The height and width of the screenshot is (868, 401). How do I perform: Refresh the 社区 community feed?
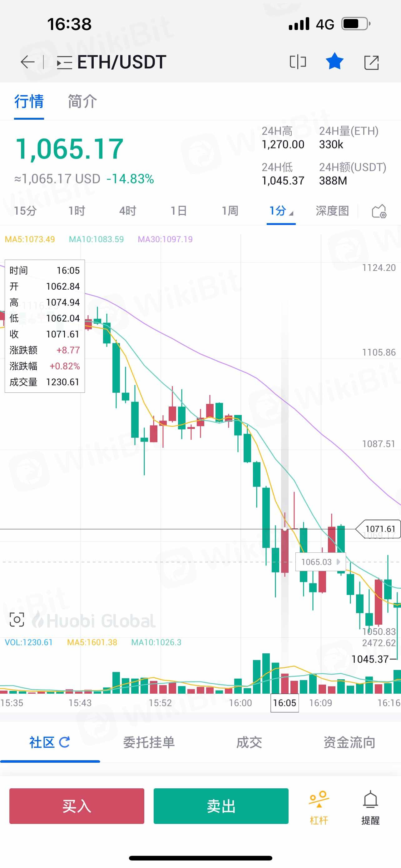click(64, 742)
